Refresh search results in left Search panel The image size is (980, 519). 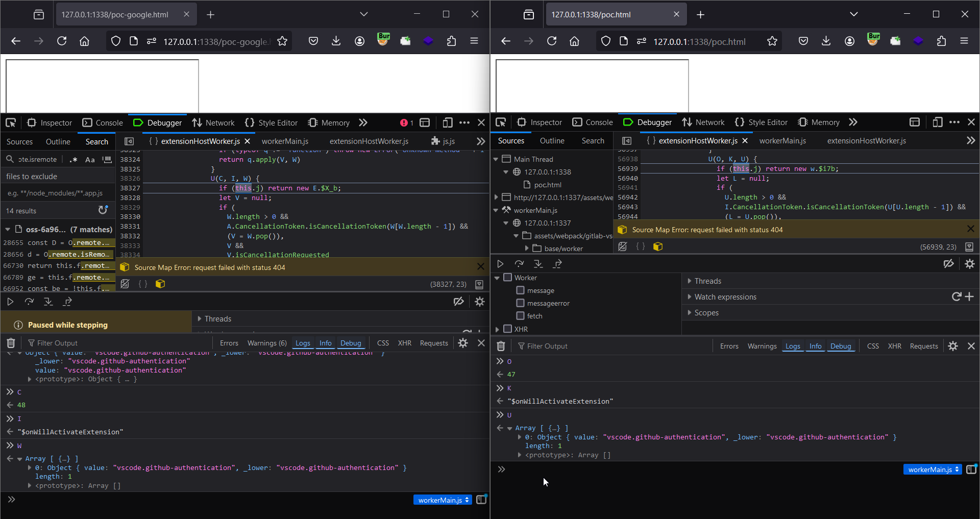point(103,210)
